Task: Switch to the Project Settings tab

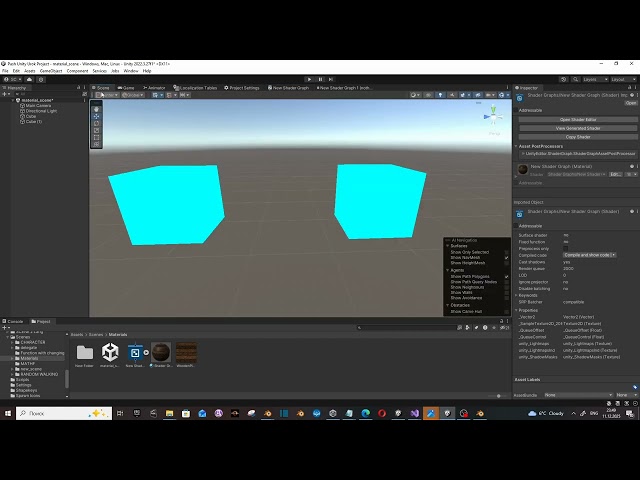Action: (242, 88)
